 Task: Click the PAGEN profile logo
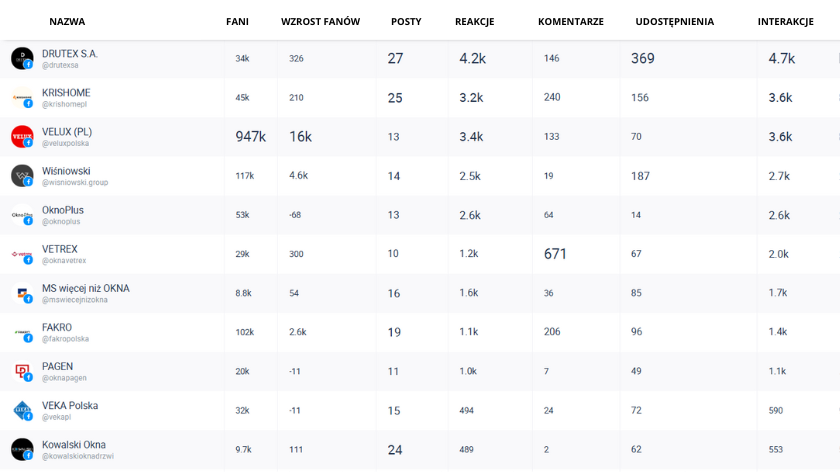point(22,371)
